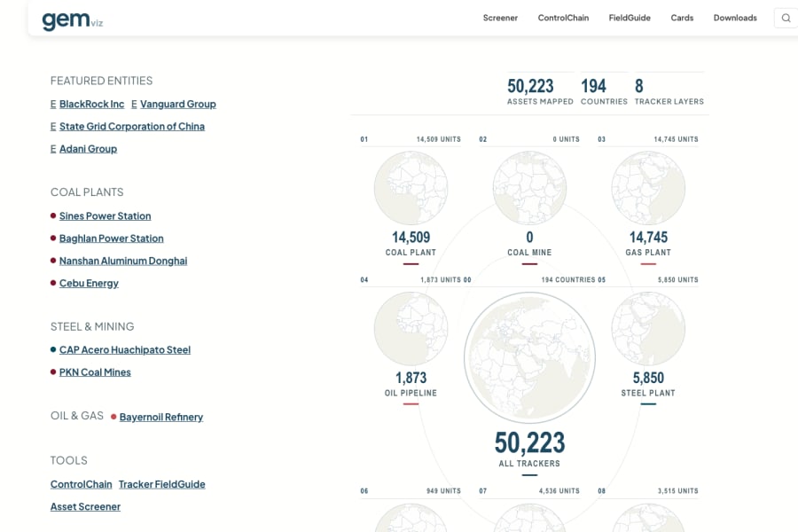Click the 194 Countries statistic
This screenshot has width=798, height=532.
pyautogui.click(x=604, y=91)
